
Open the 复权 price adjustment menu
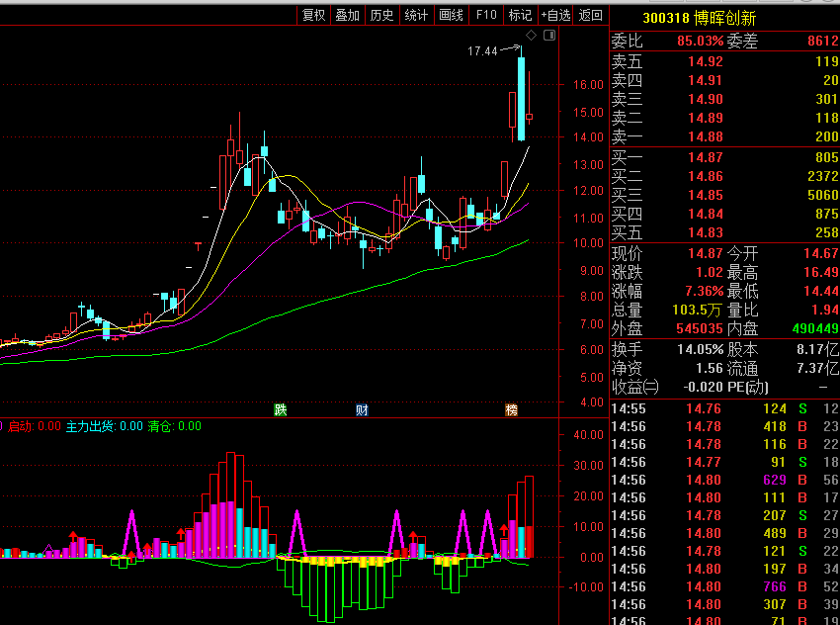pyautogui.click(x=313, y=15)
